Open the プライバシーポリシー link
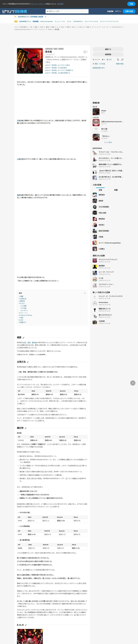138x644 pixels. tap(38, 4)
